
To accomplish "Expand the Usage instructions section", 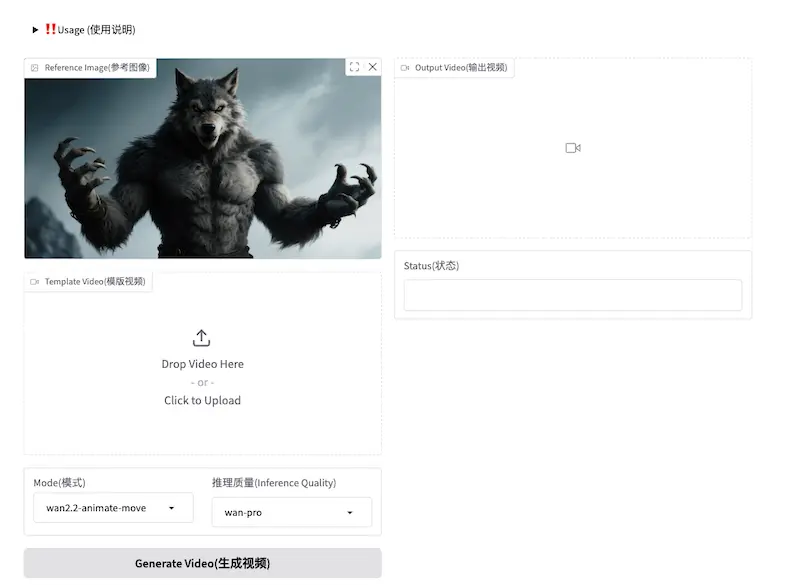I will pyautogui.click(x=33, y=29).
